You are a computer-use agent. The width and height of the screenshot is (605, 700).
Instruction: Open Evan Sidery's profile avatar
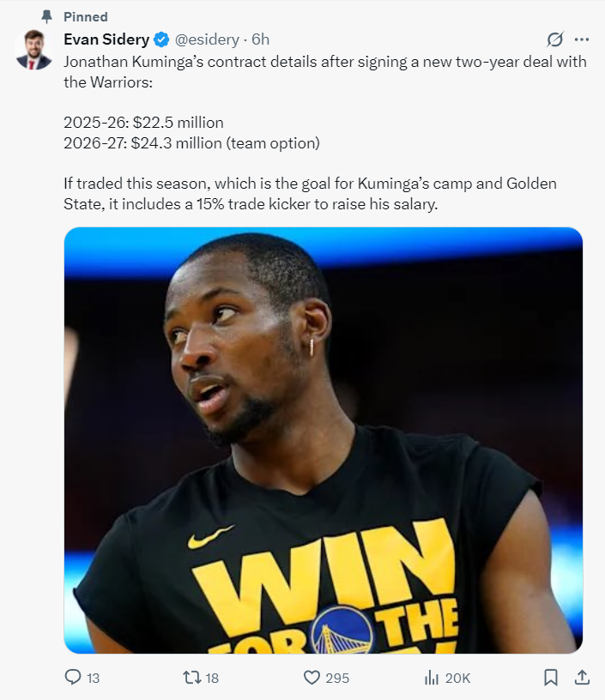point(34,50)
